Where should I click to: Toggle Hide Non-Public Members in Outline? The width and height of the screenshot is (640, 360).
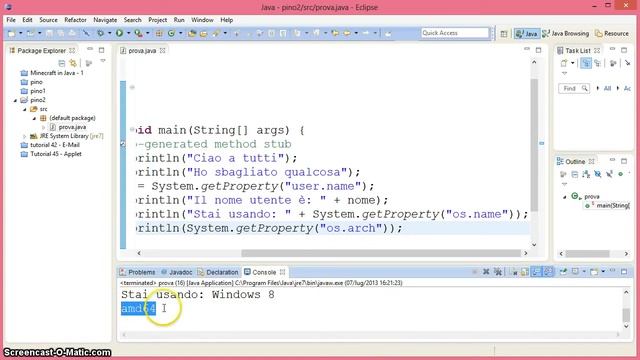[620, 174]
